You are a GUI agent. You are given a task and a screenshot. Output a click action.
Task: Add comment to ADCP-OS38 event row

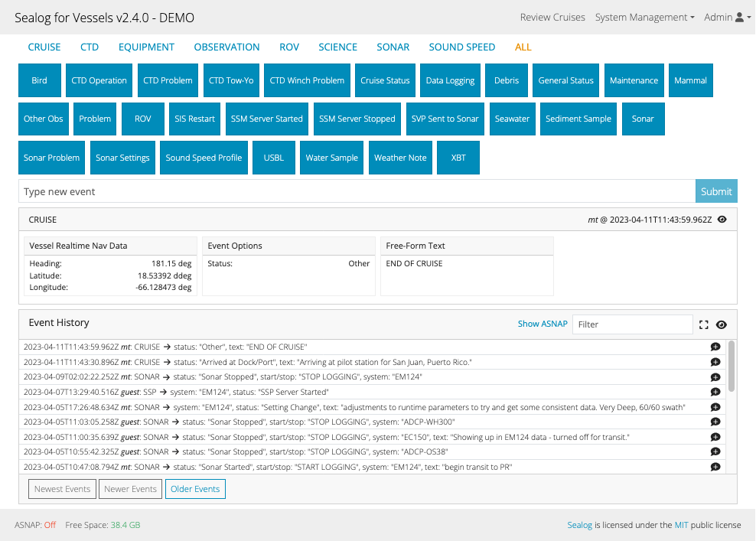pyautogui.click(x=715, y=452)
